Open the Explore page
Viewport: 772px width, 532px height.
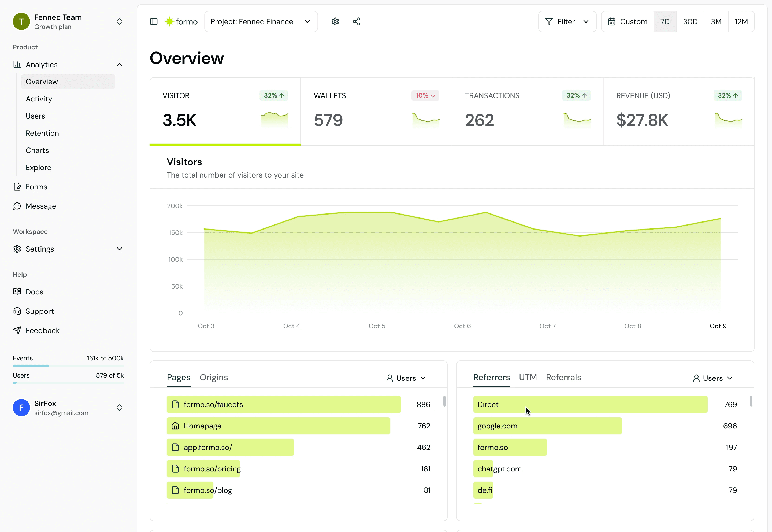tap(68, 167)
